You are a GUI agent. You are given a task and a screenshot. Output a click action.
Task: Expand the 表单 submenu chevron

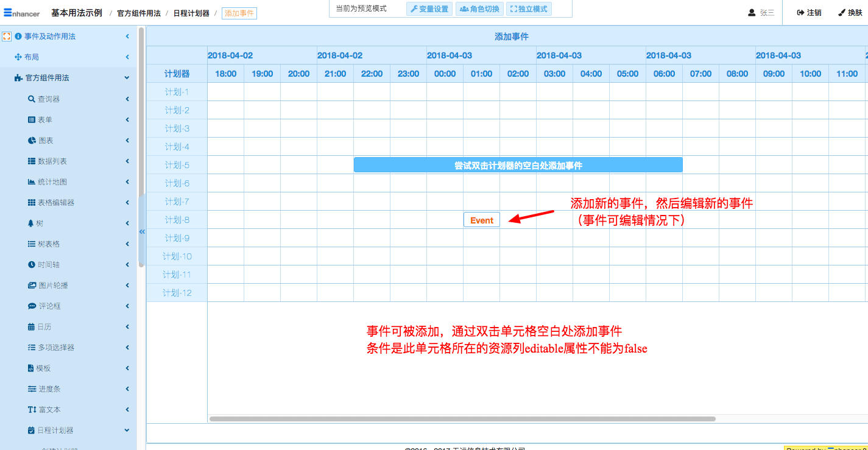(x=127, y=120)
